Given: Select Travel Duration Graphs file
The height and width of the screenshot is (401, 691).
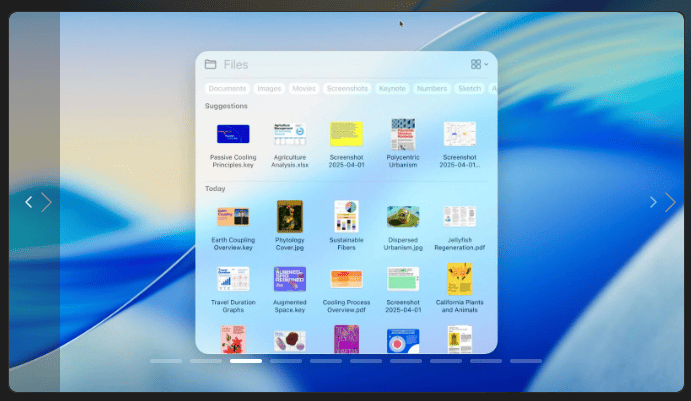Looking at the screenshot, I should tap(233, 279).
